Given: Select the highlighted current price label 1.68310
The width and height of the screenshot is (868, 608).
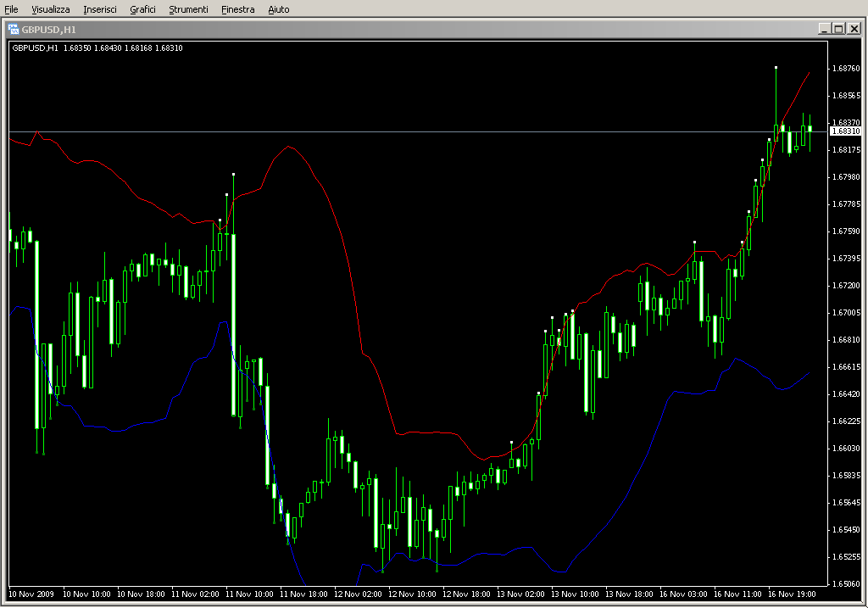Looking at the screenshot, I should tap(846, 131).
